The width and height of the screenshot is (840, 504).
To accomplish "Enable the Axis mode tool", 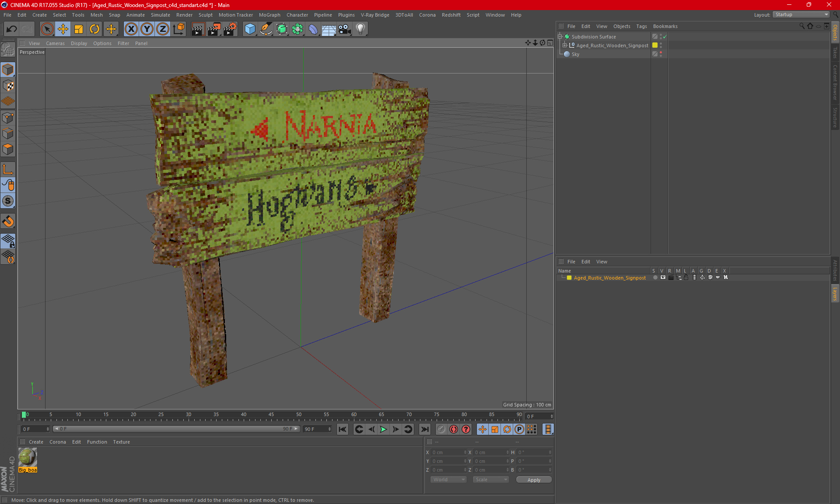I will pos(8,169).
